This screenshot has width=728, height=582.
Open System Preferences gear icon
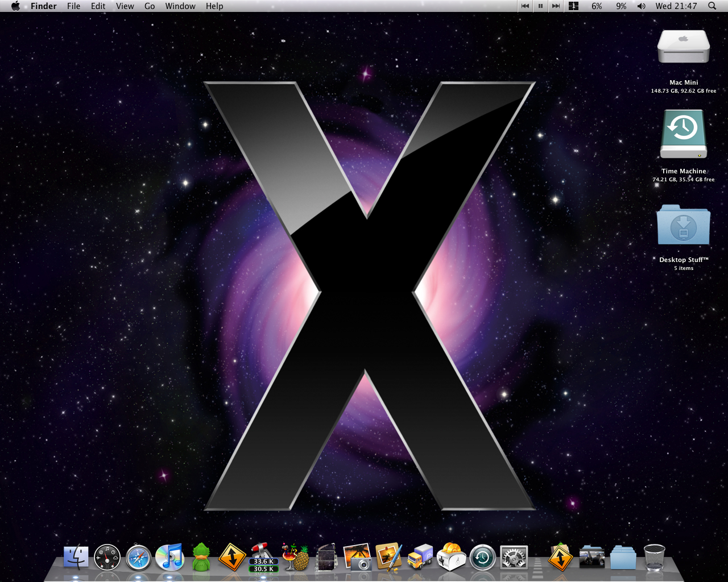pyautogui.click(x=514, y=558)
